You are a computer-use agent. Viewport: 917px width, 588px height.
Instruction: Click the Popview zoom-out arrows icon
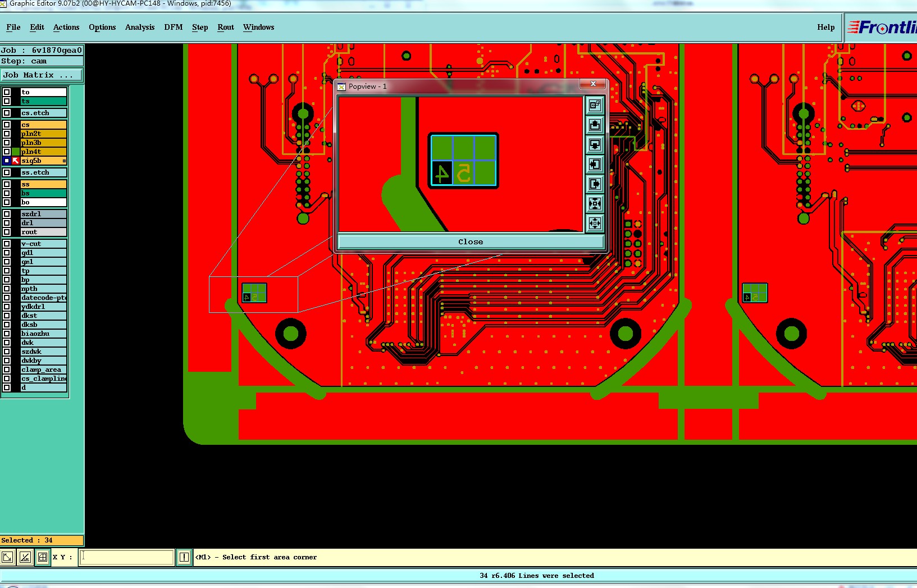click(595, 223)
